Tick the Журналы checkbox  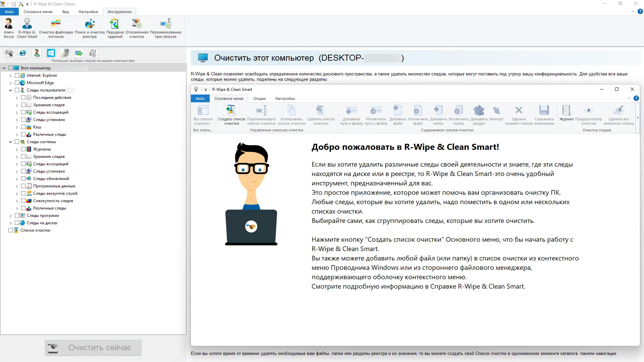[x=23, y=149]
